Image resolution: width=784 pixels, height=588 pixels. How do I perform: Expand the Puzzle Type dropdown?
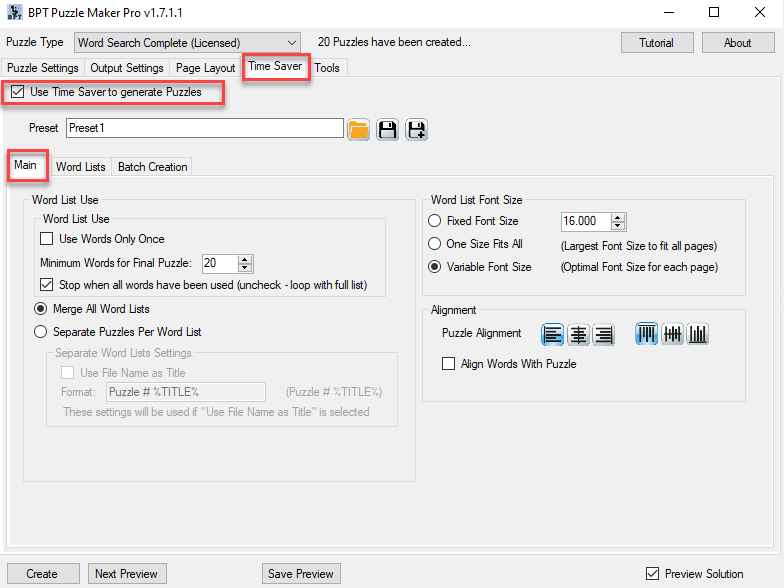click(x=291, y=43)
